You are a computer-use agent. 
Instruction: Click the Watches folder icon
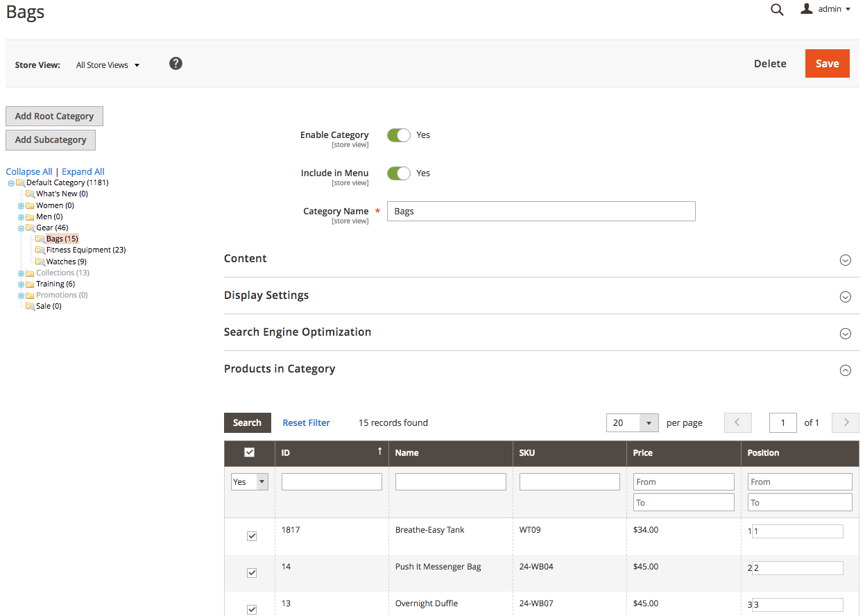coord(40,262)
